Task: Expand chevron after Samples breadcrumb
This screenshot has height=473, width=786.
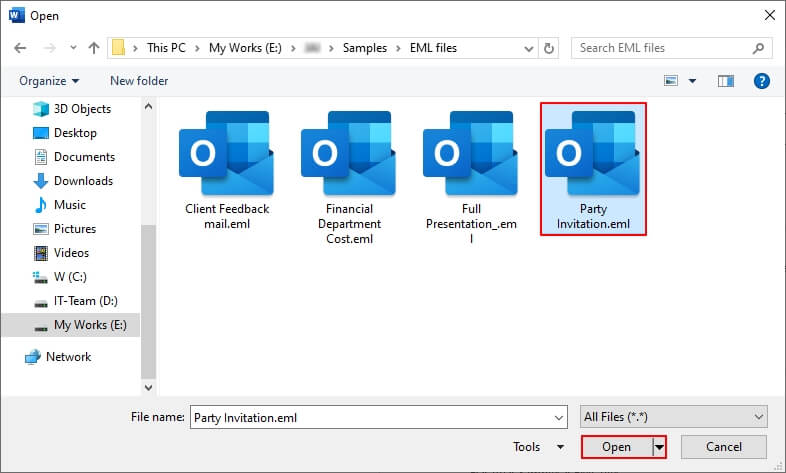Action: click(398, 48)
